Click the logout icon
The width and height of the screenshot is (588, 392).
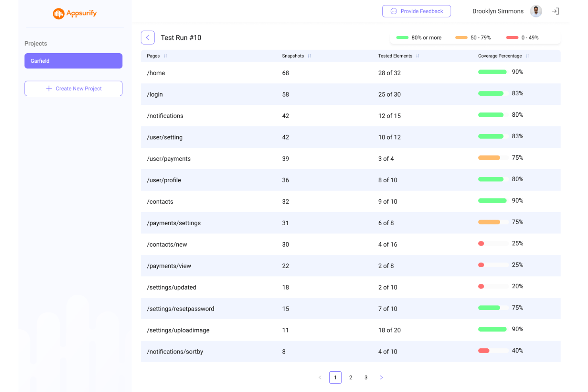pyautogui.click(x=555, y=11)
